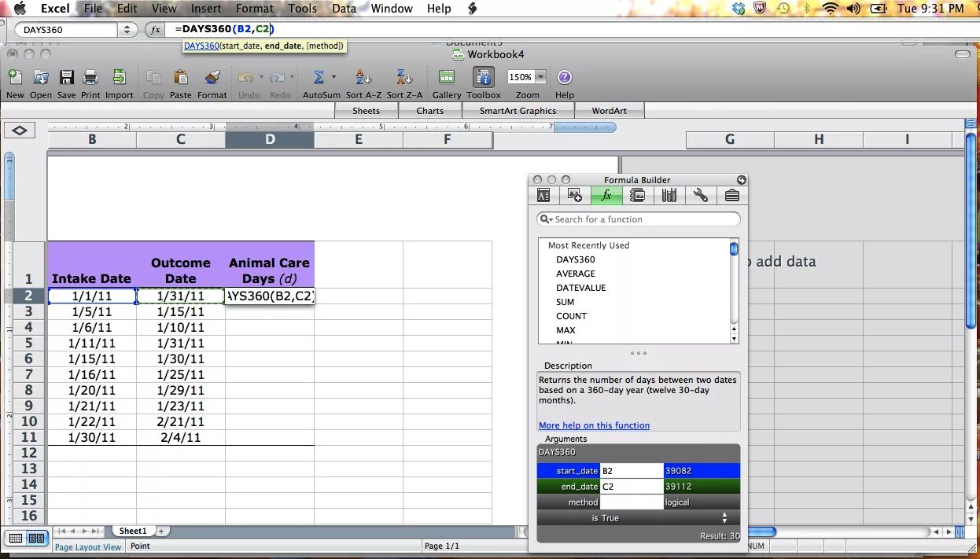Open Scrapbook tab in Toolbox
Image resolution: width=980 pixels, height=559 pixels.
click(638, 196)
